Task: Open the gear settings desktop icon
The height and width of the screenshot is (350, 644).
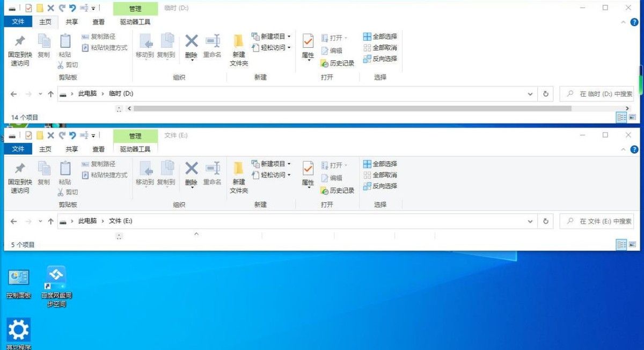Action: [x=18, y=333]
